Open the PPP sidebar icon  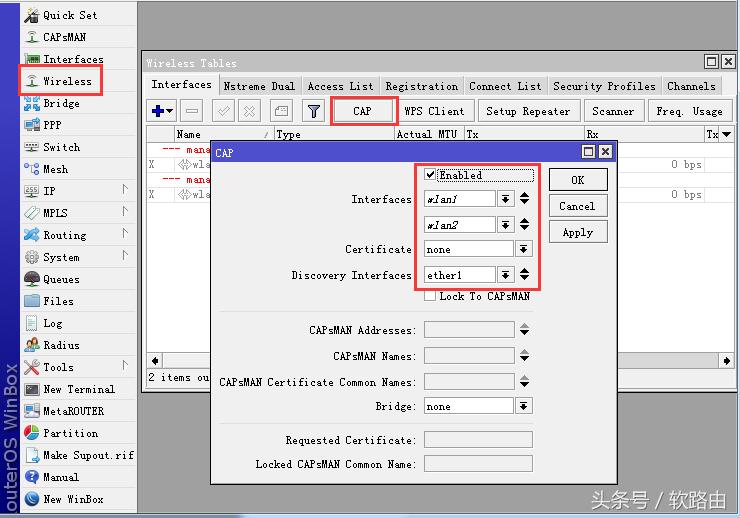point(32,125)
